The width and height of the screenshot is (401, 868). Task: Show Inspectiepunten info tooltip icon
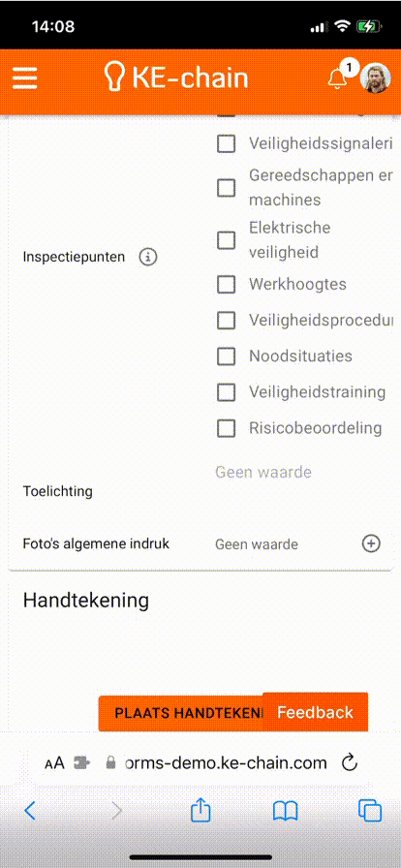pyautogui.click(x=148, y=258)
